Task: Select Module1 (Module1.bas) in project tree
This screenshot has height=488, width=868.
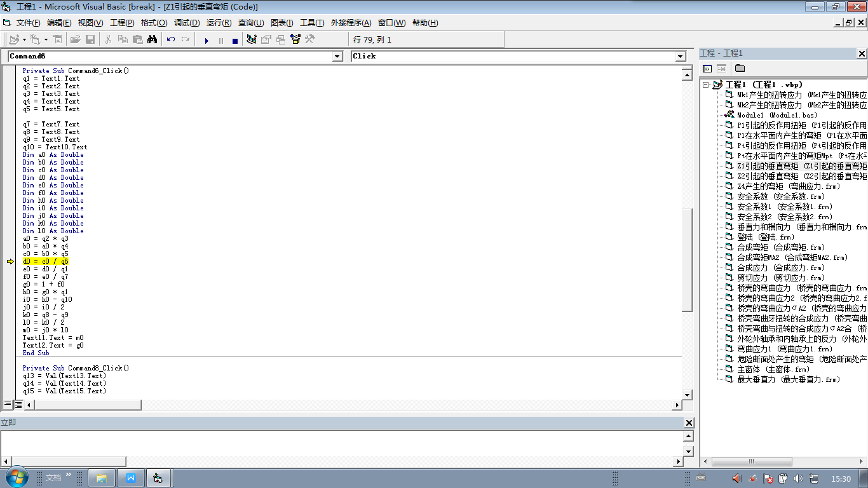Action: (777, 115)
